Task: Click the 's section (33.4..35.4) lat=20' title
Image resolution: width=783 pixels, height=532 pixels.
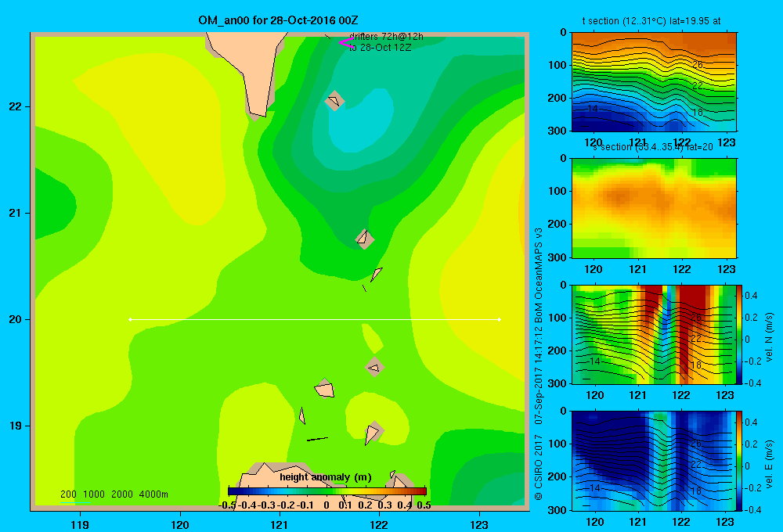Action: pyautogui.click(x=653, y=147)
